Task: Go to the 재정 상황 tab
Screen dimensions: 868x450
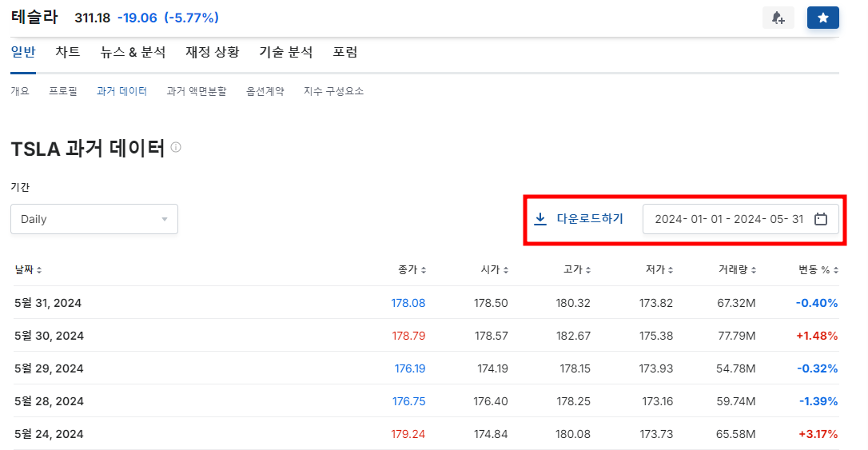Action: tap(212, 52)
